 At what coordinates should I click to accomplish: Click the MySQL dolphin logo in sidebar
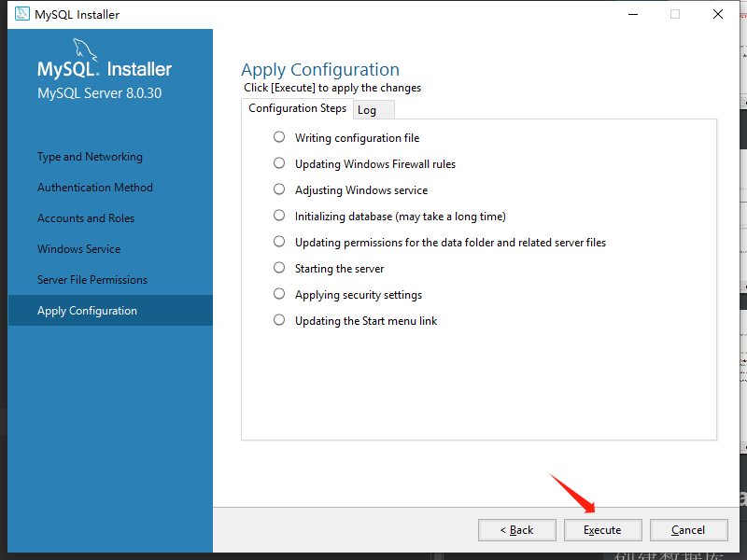pyautogui.click(x=85, y=49)
